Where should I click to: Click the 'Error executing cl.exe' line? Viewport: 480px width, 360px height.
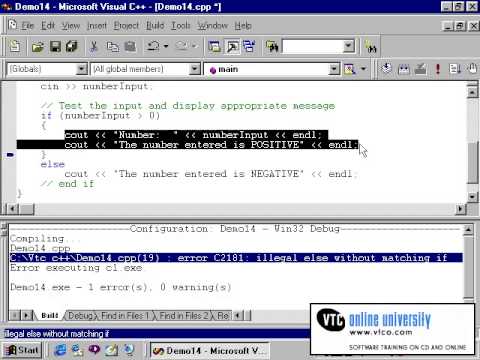(76, 268)
